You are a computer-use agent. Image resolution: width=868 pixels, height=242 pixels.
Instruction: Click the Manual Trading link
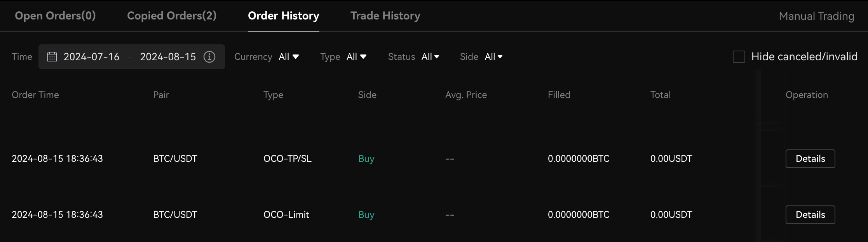pyautogui.click(x=816, y=16)
